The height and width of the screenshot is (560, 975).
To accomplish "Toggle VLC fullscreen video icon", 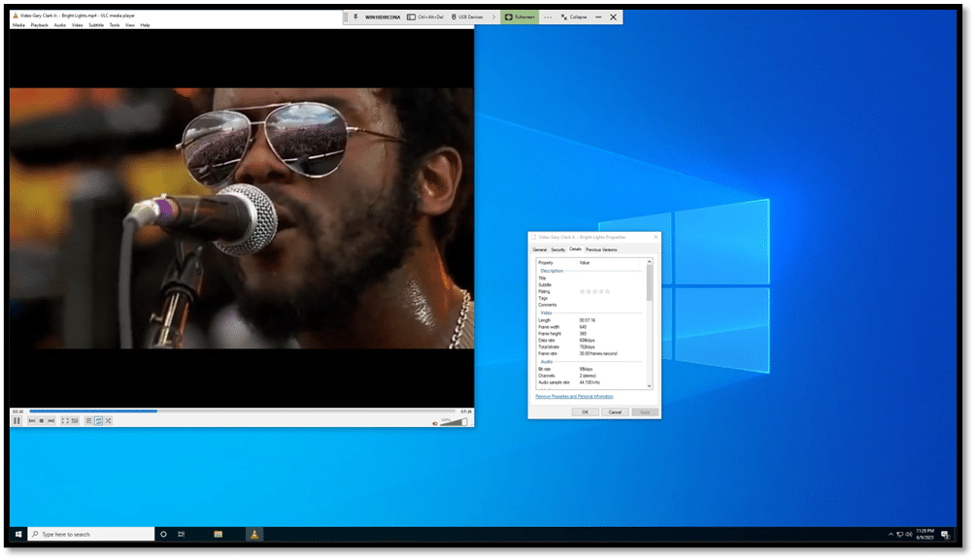I will [65, 421].
